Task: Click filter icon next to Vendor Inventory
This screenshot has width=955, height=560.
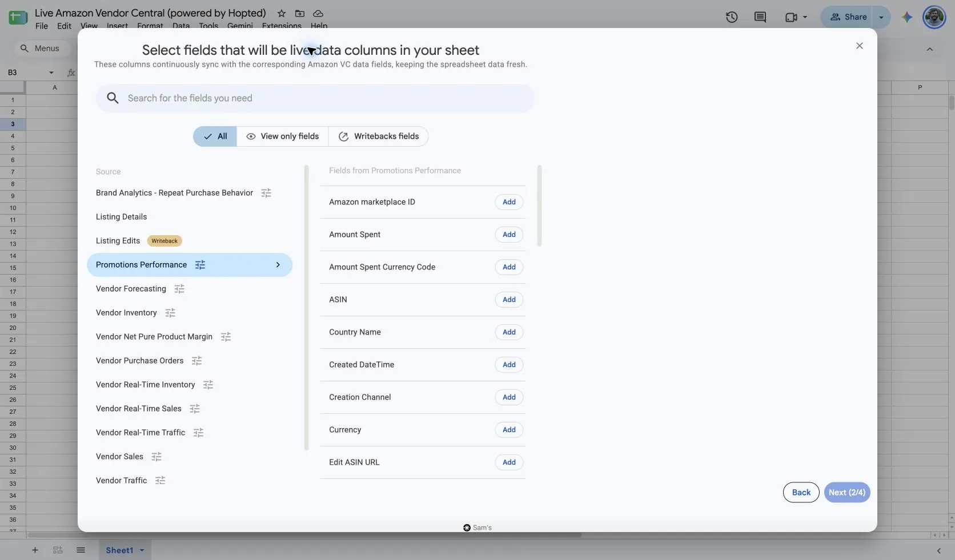Action: coord(170,313)
